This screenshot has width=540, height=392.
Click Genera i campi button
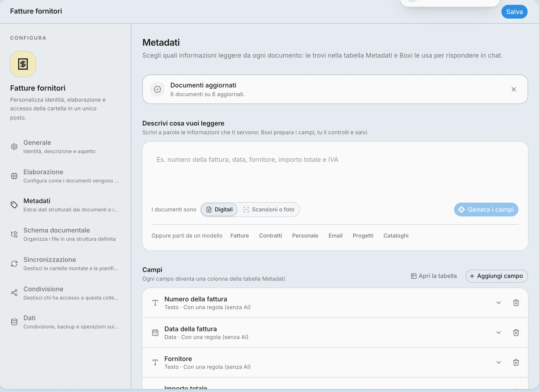coord(486,209)
